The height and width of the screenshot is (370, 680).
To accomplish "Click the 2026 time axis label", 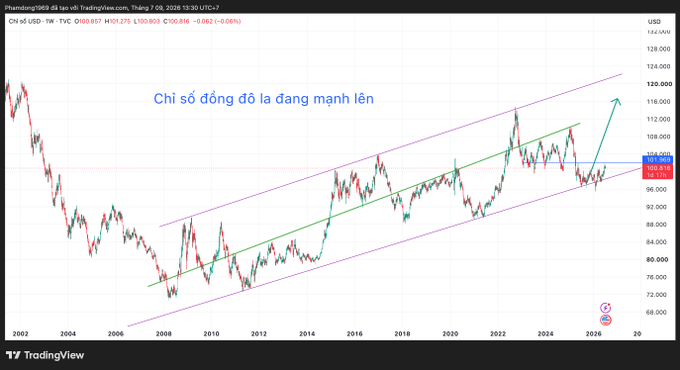I will click(593, 334).
